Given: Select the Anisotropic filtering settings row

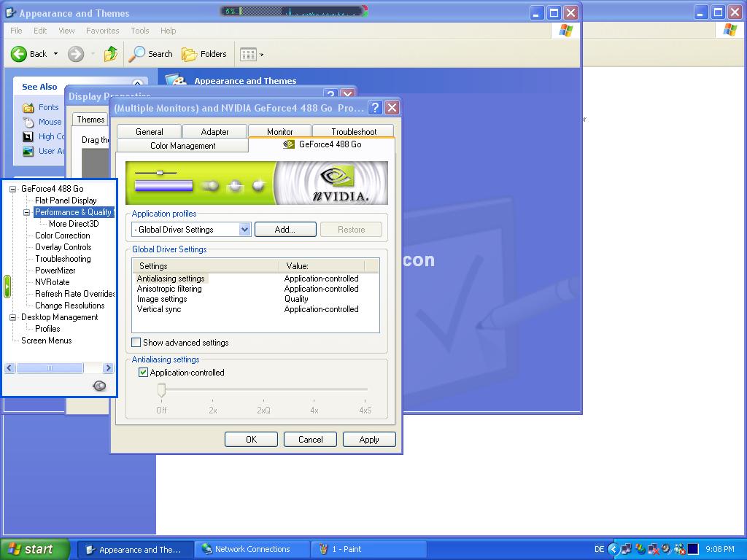Looking at the screenshot, I should pos(255,289).
